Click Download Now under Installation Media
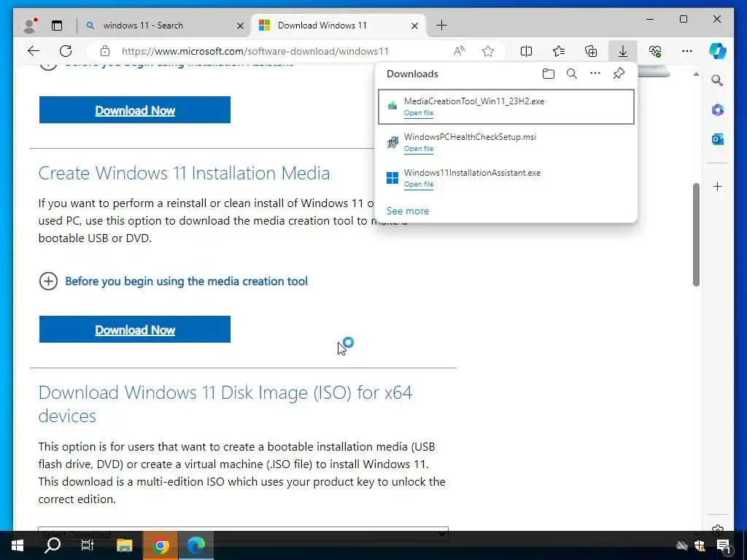 (x=135, y=330)
